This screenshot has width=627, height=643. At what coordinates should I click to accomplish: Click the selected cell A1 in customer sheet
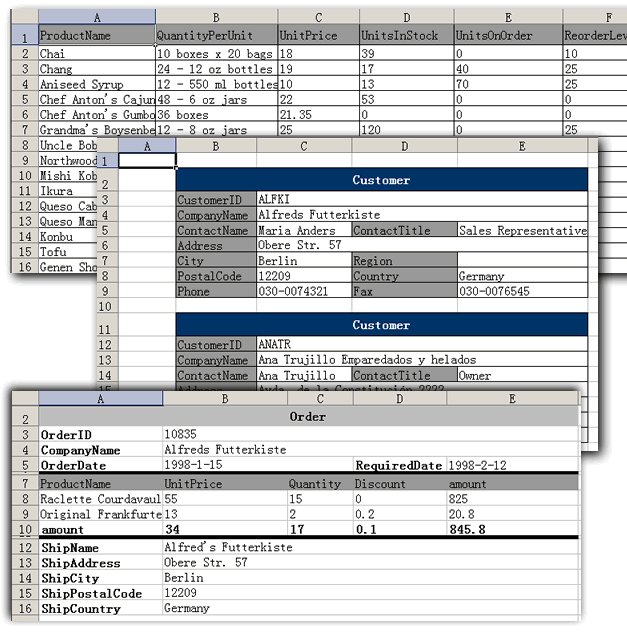point(147,161)
